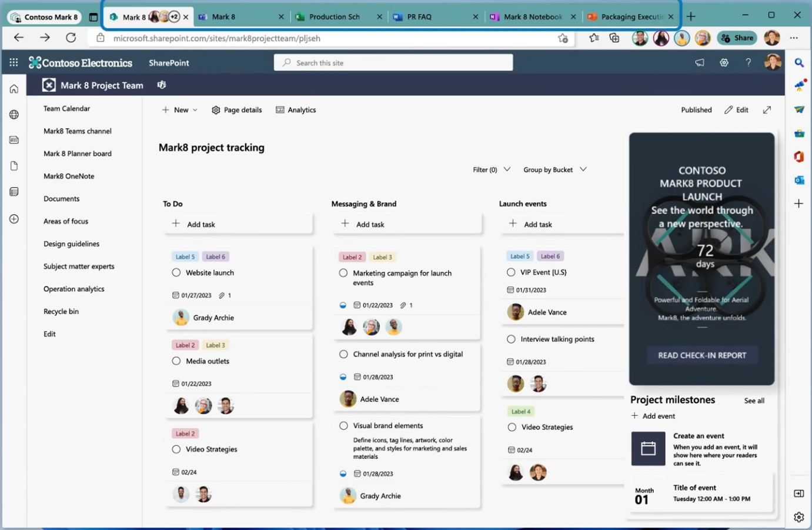Complete Video Strategies task in To Do
Viewport: 812px width, 530px height.
176,449
